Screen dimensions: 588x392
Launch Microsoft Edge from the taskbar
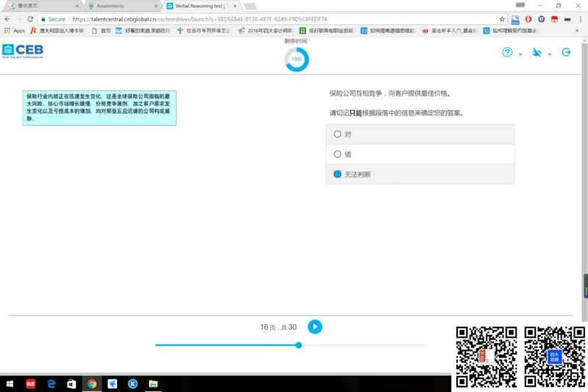(x=51, y=384)
